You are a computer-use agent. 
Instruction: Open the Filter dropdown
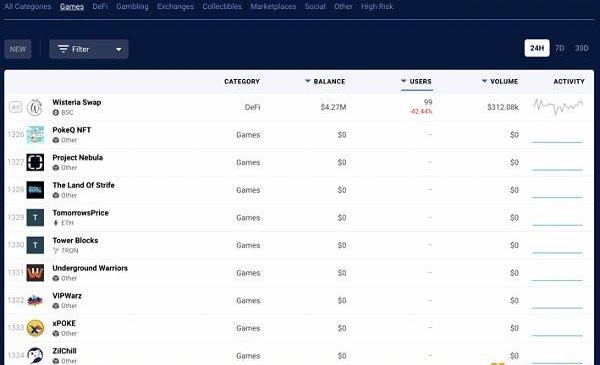(89, 49)
